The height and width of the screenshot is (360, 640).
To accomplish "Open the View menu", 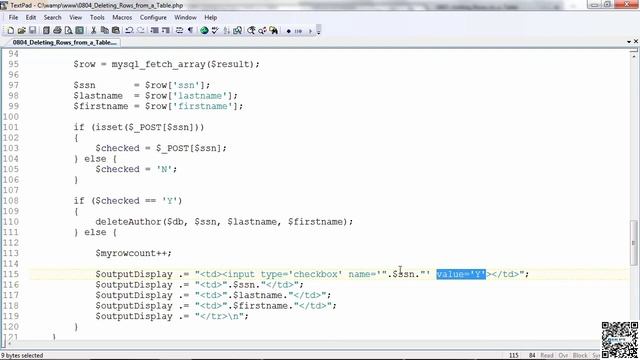I will coord(76,18).
